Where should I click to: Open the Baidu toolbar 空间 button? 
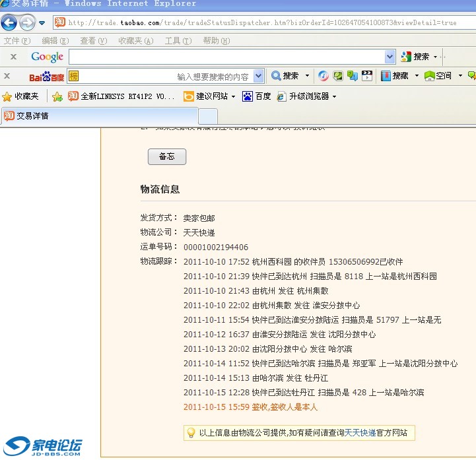(x=438, y=76)
